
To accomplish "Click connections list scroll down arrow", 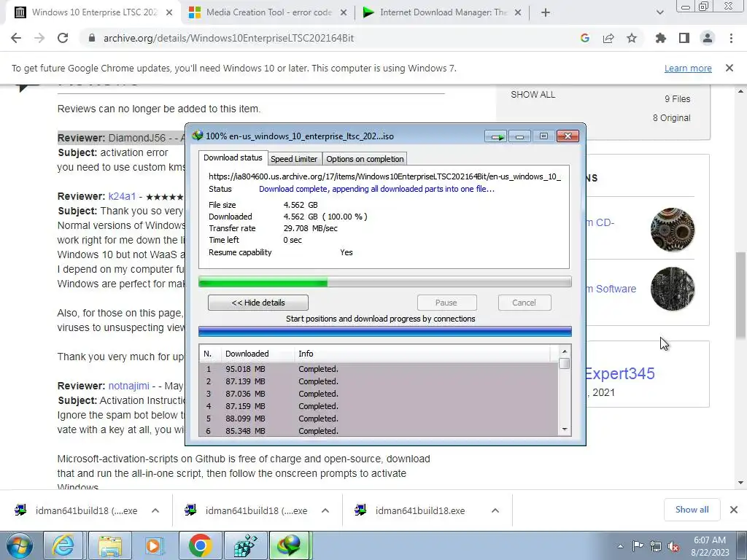I will pos(565,429).
